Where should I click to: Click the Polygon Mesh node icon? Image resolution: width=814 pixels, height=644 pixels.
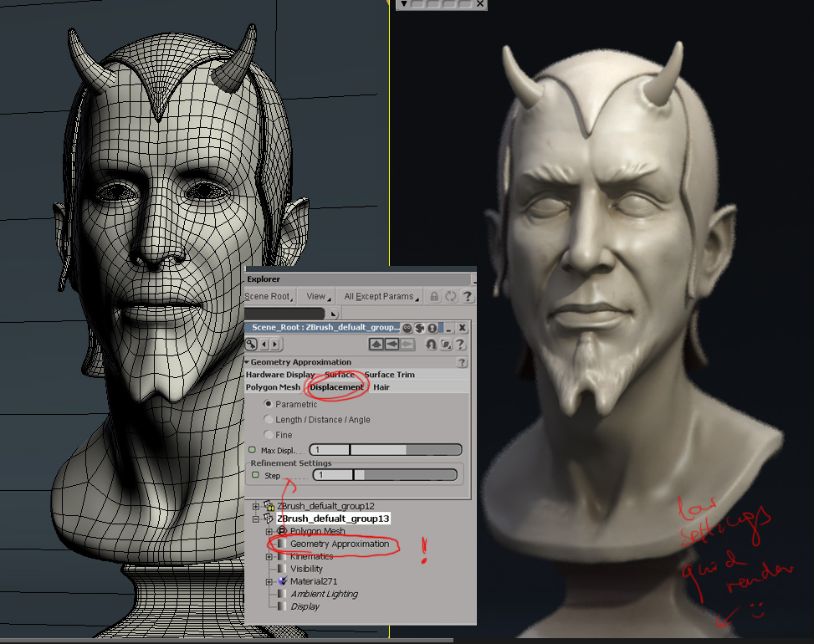tap(283, 530)
